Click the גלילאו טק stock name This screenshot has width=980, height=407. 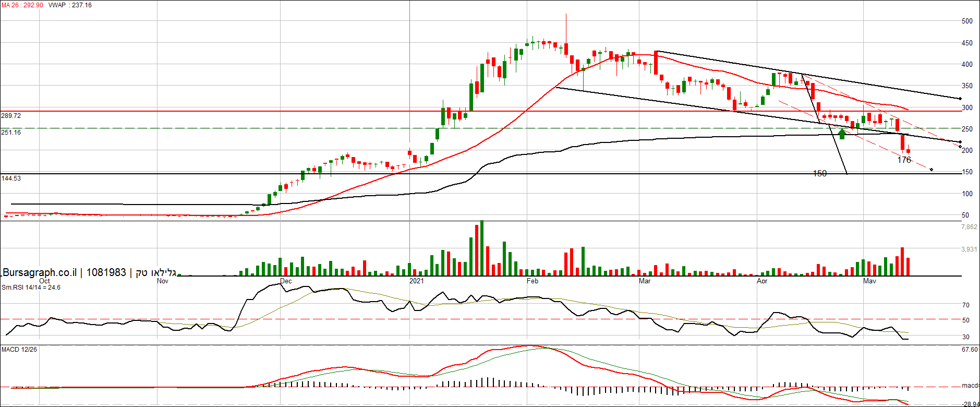pyautogui.click(x=156, y=272)
